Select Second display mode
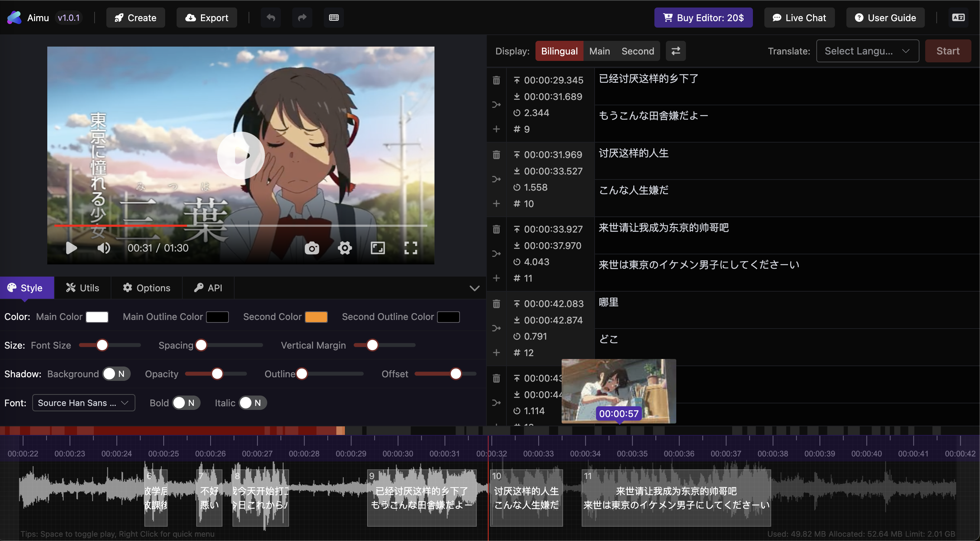Viewport: 980px width, 541px height. pyautogui.click(x=638, y=51)
